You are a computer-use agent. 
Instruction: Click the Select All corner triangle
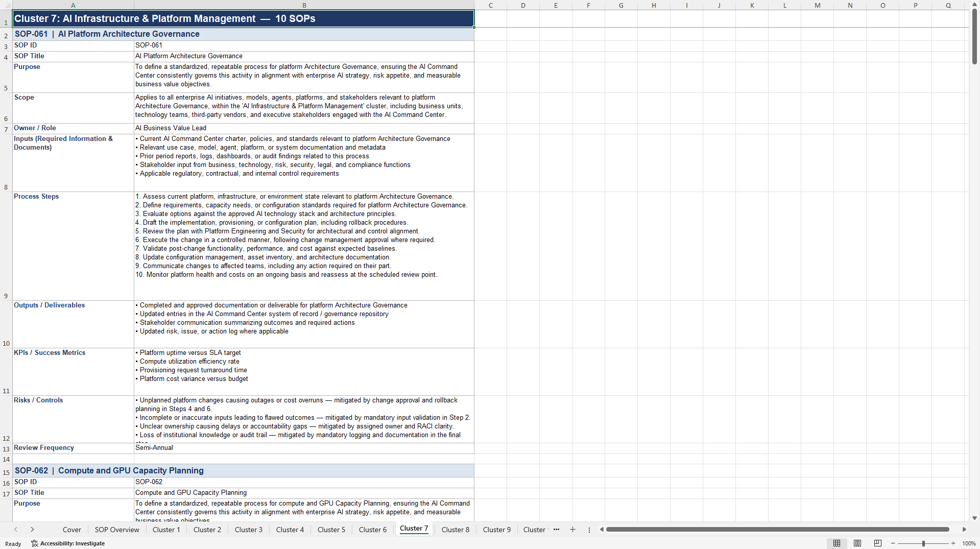[6, 5]
